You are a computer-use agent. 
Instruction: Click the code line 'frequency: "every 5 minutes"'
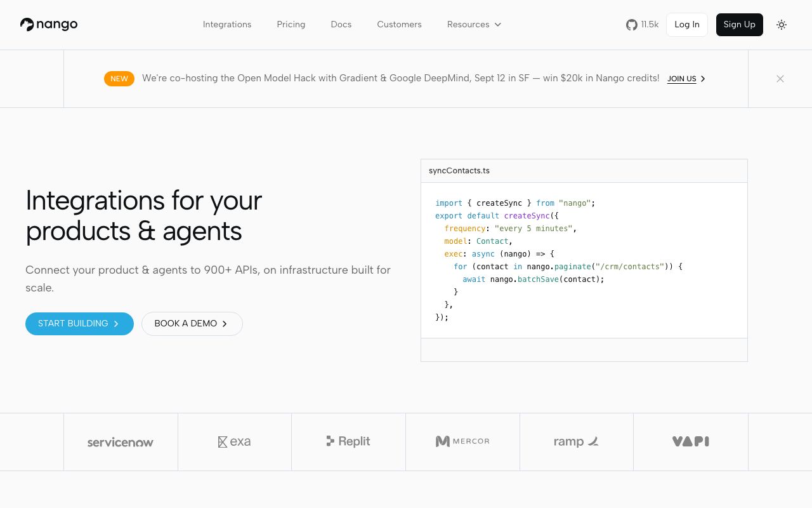click(x=511, y=229)
